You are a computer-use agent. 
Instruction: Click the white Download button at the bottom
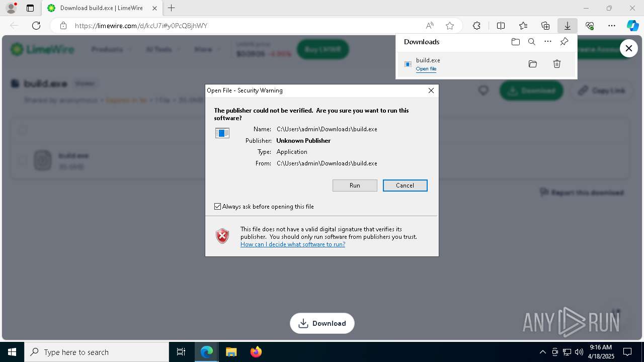coord(322,323)
